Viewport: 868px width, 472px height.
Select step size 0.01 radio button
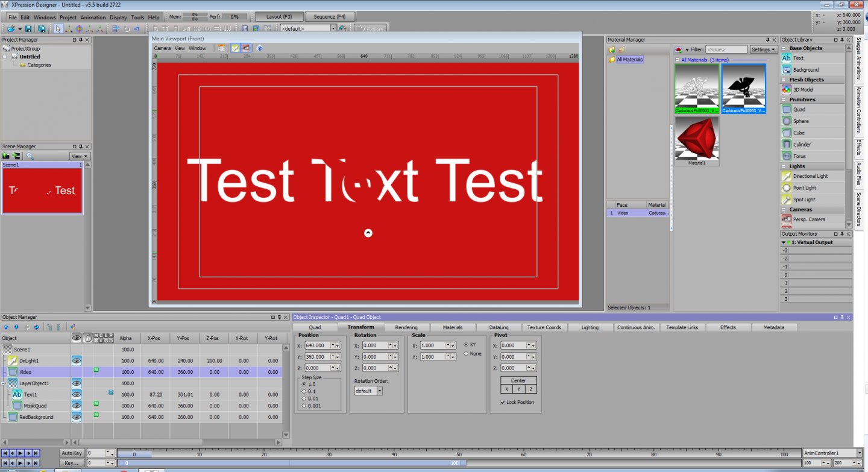pyautogui.click(x=304, y=398)
